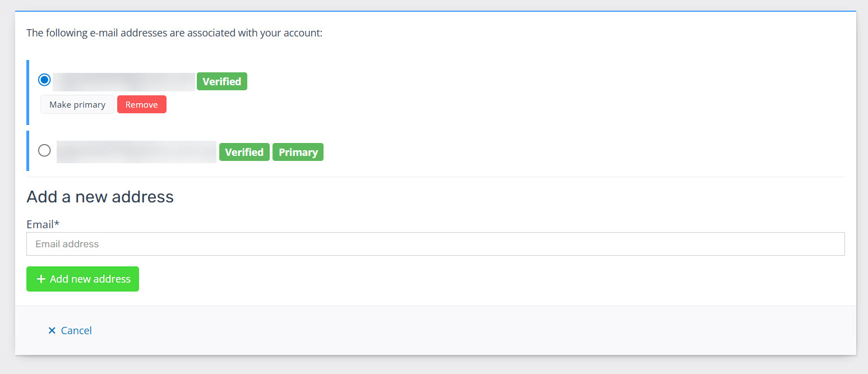The width and height of the screenshot is (868, 374).
Task: Select the primary email's radio button
Action: (x=44, y=150)
